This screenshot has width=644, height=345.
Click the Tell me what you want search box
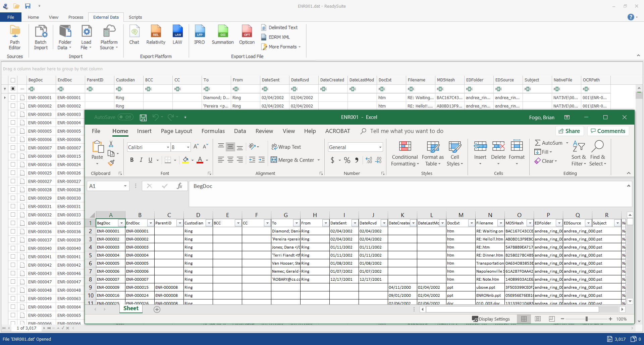(402, 131)
